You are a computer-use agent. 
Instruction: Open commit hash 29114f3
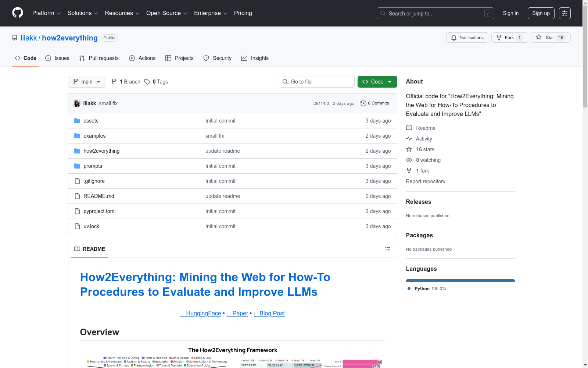pyautogui.click(x=321, y=103)
